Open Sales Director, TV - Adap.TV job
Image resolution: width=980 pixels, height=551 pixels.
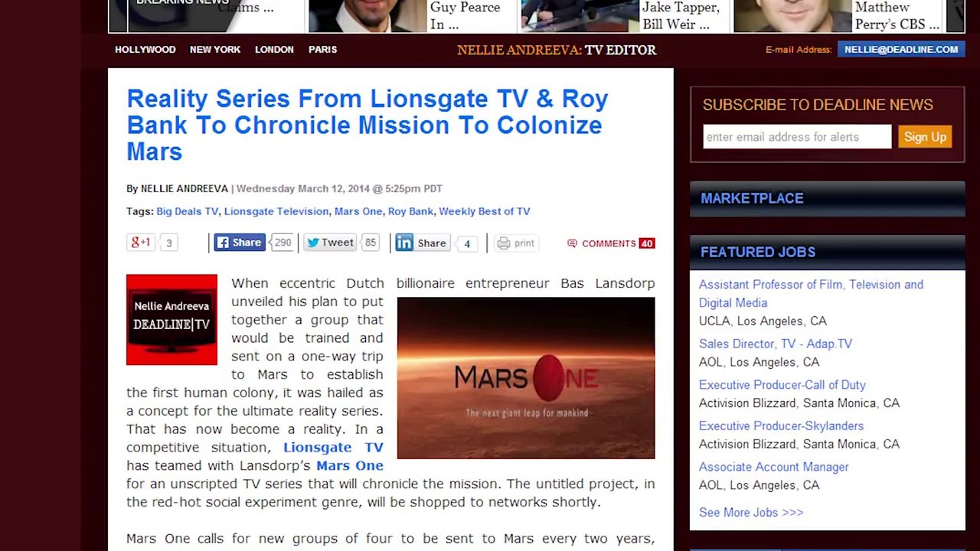click(x=775, y=344)
